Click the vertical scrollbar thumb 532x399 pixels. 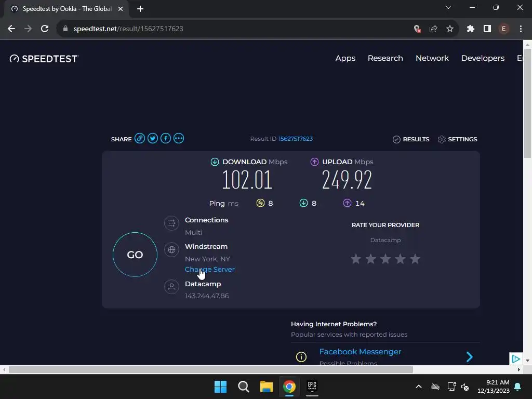527,103
